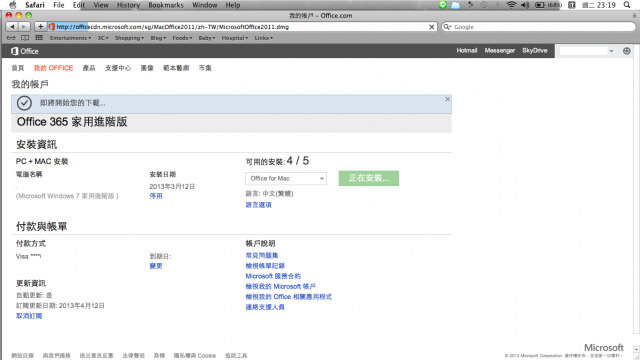Select 我的 OFFICE tab

pos(53,68)
